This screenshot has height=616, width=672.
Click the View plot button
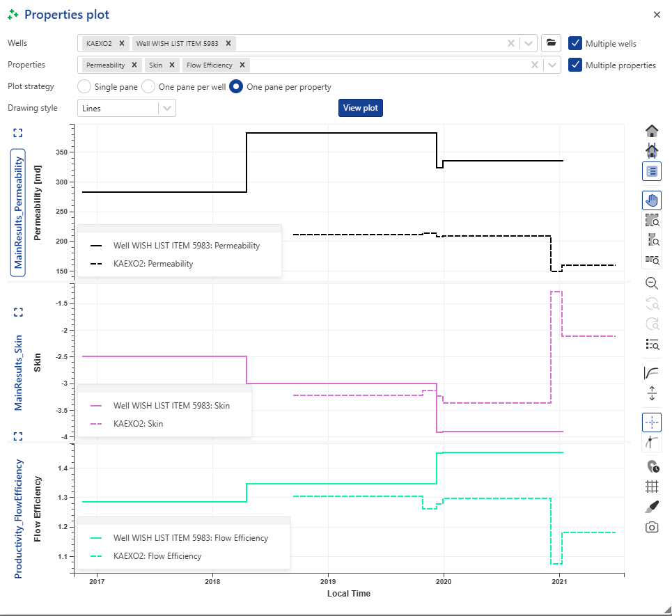tap(361, 108)
